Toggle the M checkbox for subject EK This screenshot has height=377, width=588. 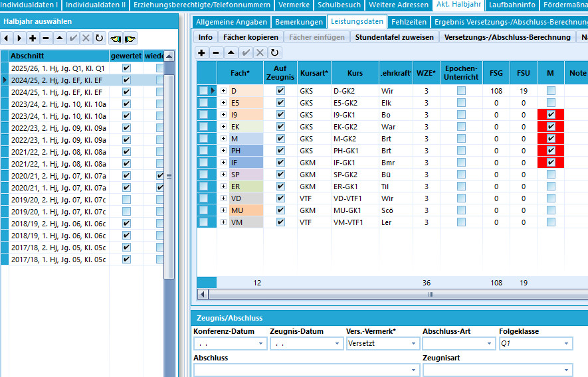click(551, 127)
